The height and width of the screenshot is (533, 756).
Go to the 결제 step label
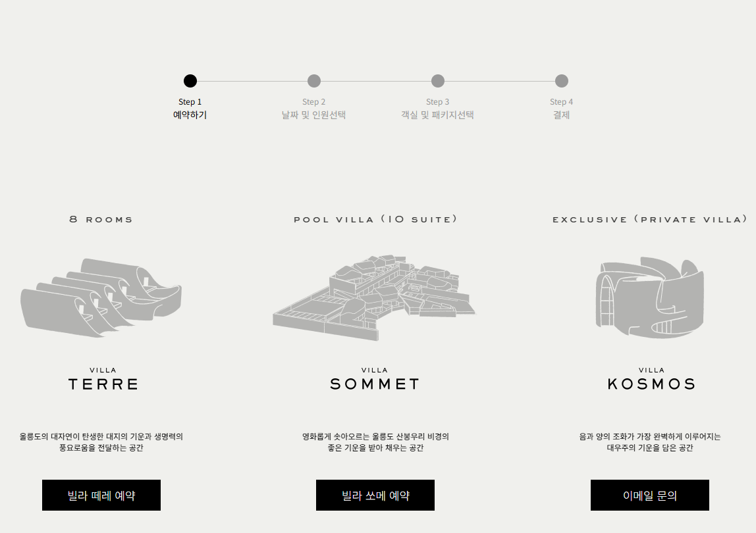(x=561, y=115)
